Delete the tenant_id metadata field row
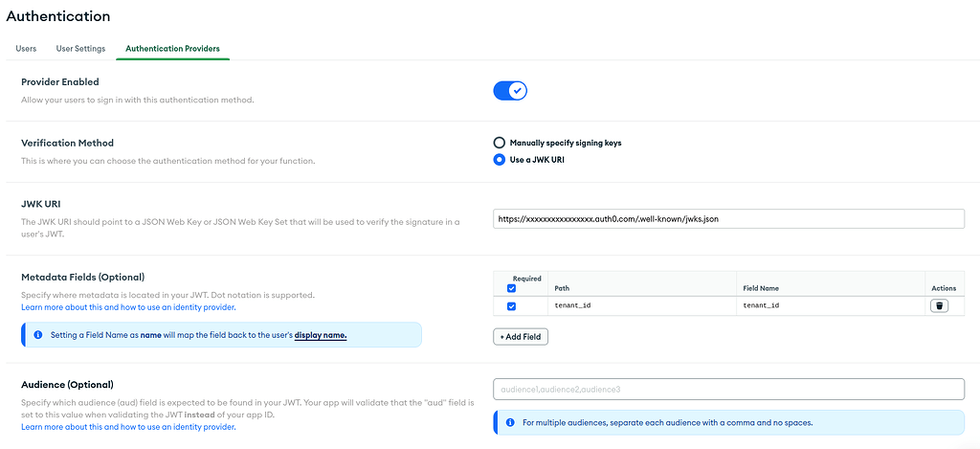Image resolution: width=980 pixels, height=449 pixels. 939,306
